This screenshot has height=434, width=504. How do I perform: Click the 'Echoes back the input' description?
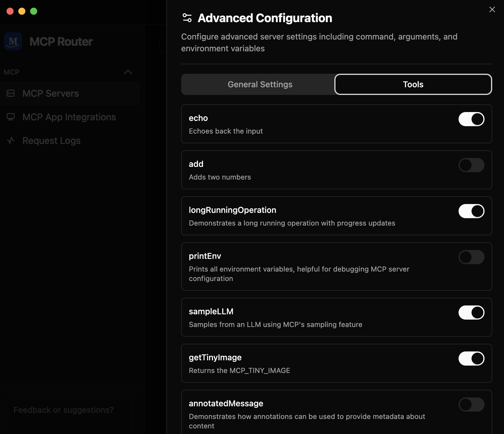[226, 131]
